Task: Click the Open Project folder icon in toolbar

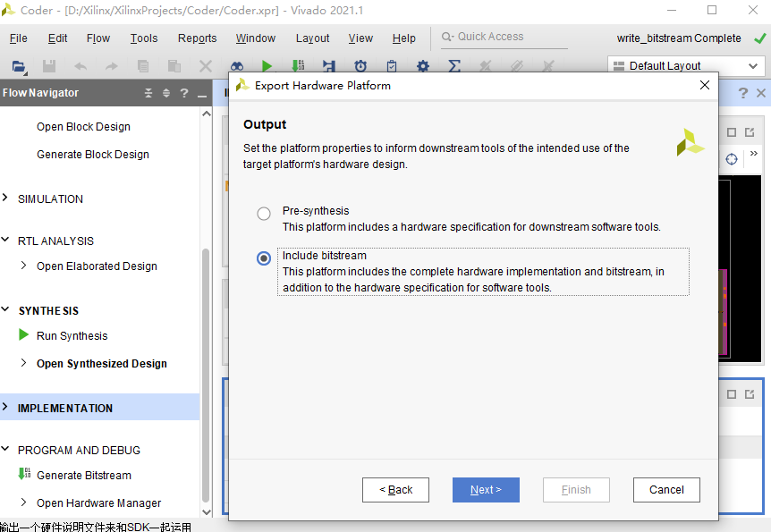Action: tap(19, 66)
